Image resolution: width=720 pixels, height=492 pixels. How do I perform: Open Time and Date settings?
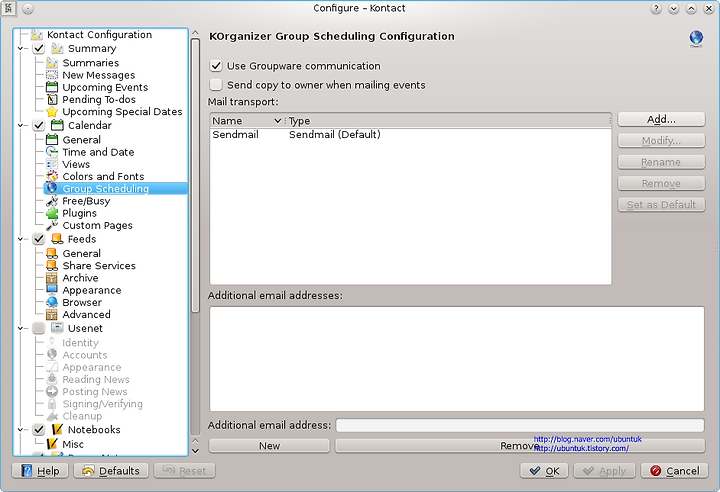[98, 152]
